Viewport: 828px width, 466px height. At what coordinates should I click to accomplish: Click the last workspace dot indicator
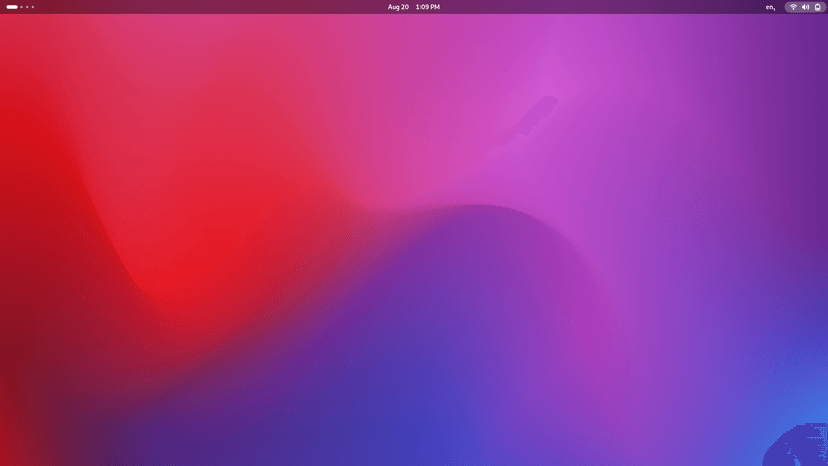pyautogui.click(x=32, y=7)
